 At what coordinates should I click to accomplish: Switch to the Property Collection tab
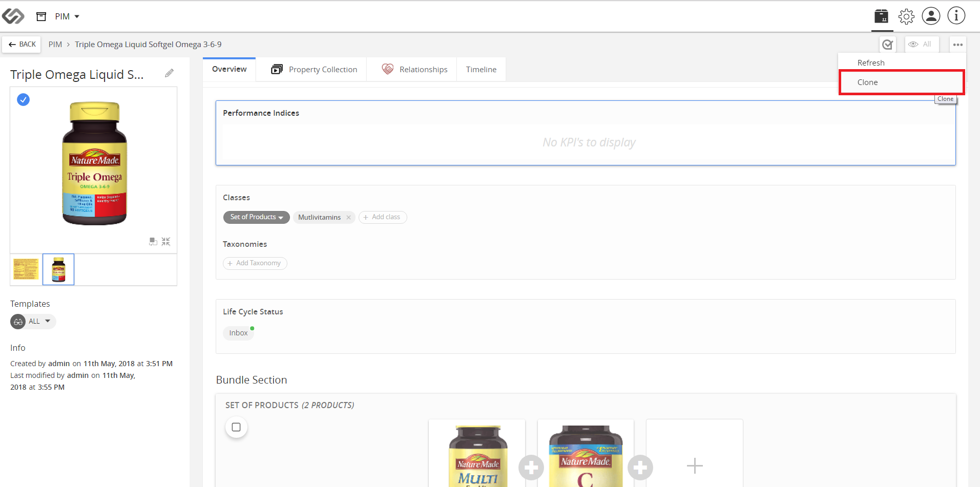coord(314,69)
